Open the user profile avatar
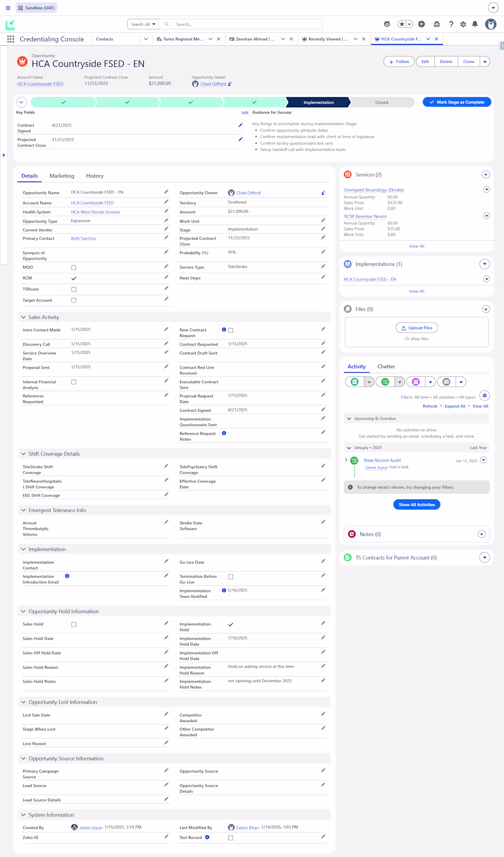The width and height of the screenshot is (504, 857). click(x=491, y=24)
